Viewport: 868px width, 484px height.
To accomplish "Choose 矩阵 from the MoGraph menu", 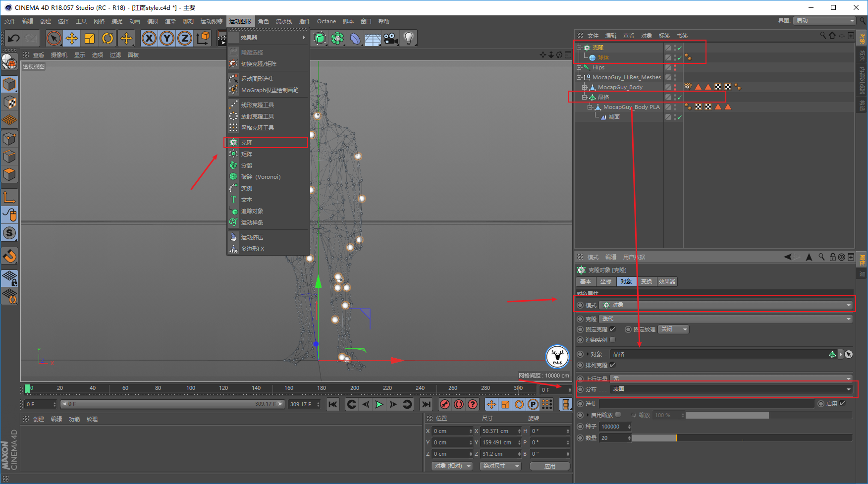I will click(x=268, y=154).
